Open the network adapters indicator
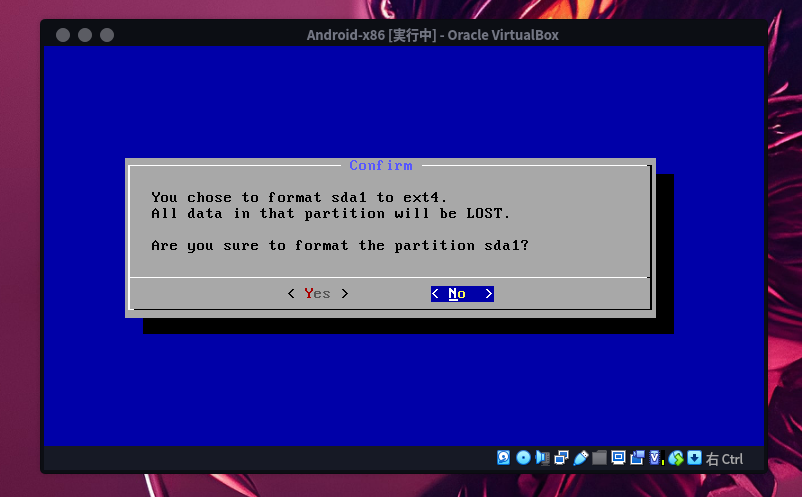Viewport: 802px width, 497px height. [561, 458]
